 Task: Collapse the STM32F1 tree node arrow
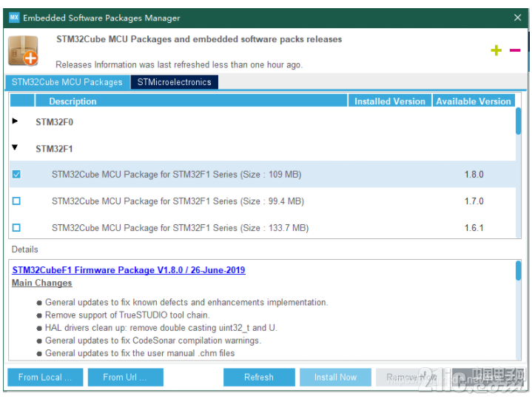(x=15, y=147)
